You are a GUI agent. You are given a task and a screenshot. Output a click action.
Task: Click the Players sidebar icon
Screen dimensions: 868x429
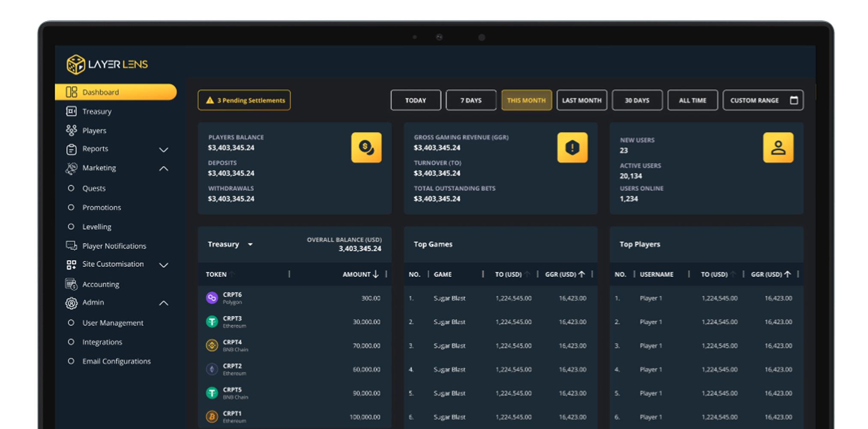71,130
